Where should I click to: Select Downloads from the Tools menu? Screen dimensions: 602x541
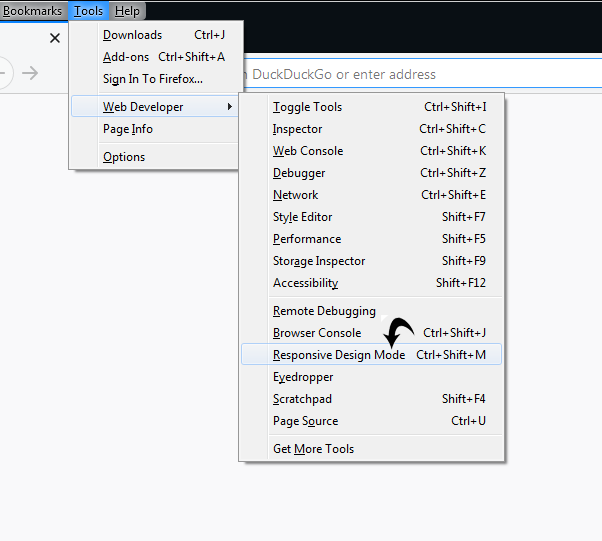155,35
